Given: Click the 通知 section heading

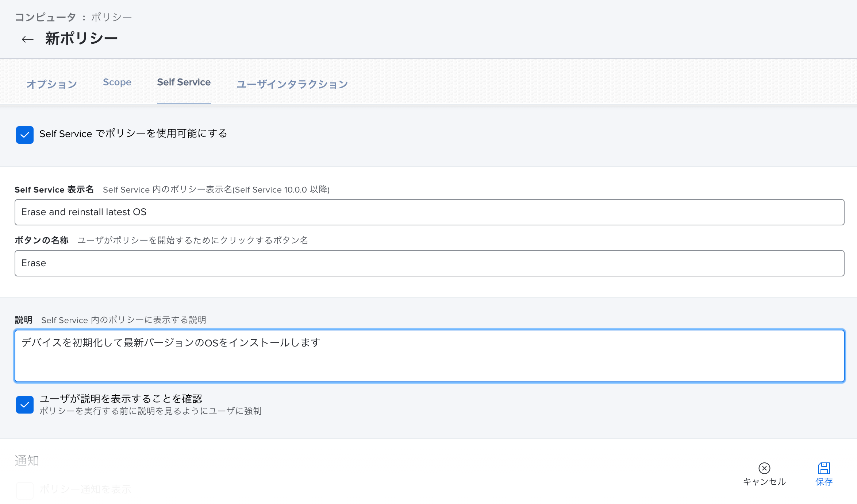Looking at the screenshot, I should click(x=27, y=461).
